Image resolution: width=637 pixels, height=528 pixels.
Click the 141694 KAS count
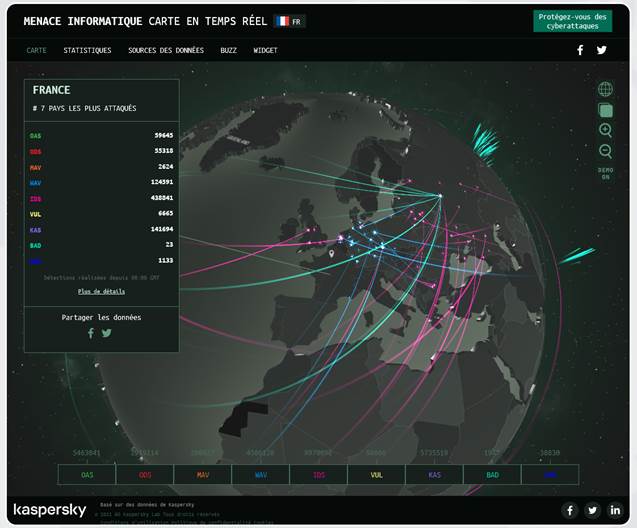[162, 229]
